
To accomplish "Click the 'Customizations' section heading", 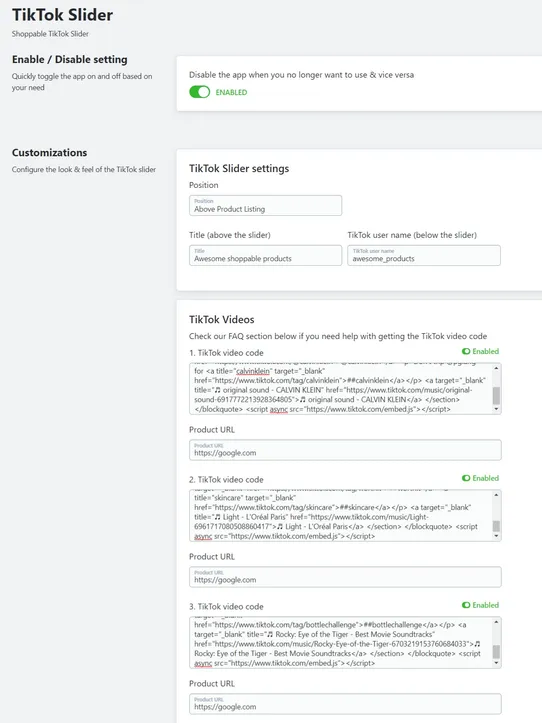I will (x=49, y=153).
